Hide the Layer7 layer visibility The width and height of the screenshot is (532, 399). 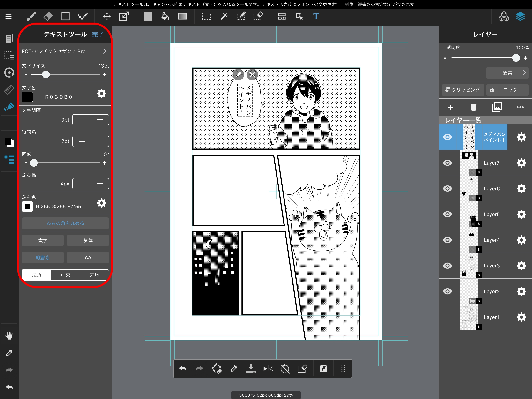click(447, 163)
